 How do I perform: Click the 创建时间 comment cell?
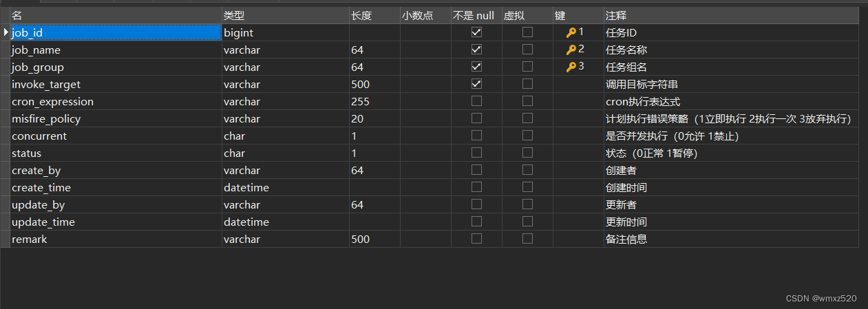tap(731, 187)
